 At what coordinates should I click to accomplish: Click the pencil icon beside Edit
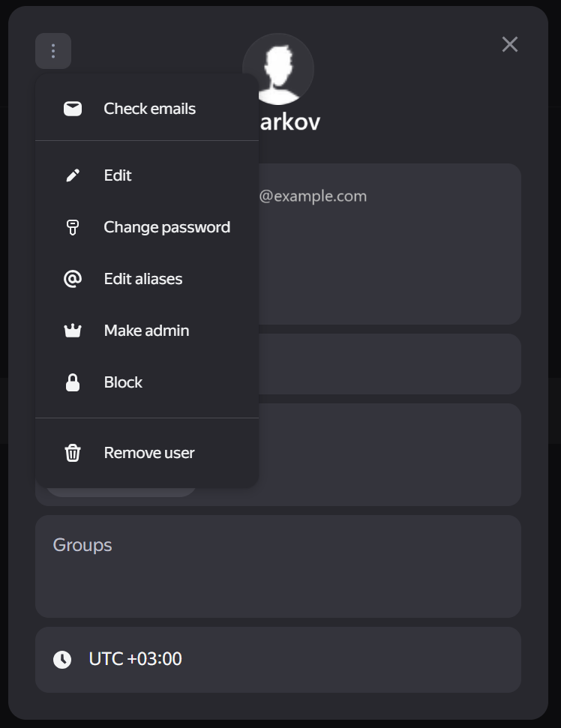(73, 175)
